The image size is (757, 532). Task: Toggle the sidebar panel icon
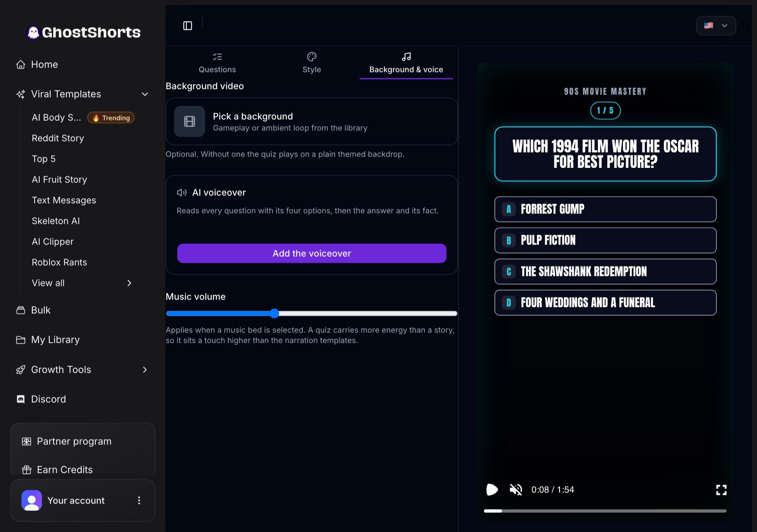[x=188, y=25]
